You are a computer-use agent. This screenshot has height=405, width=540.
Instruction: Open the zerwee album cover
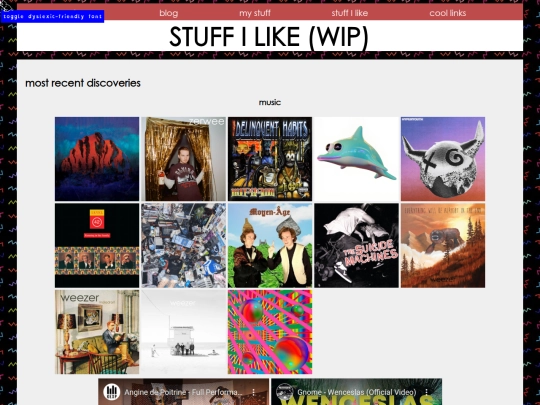coord(184,159)
